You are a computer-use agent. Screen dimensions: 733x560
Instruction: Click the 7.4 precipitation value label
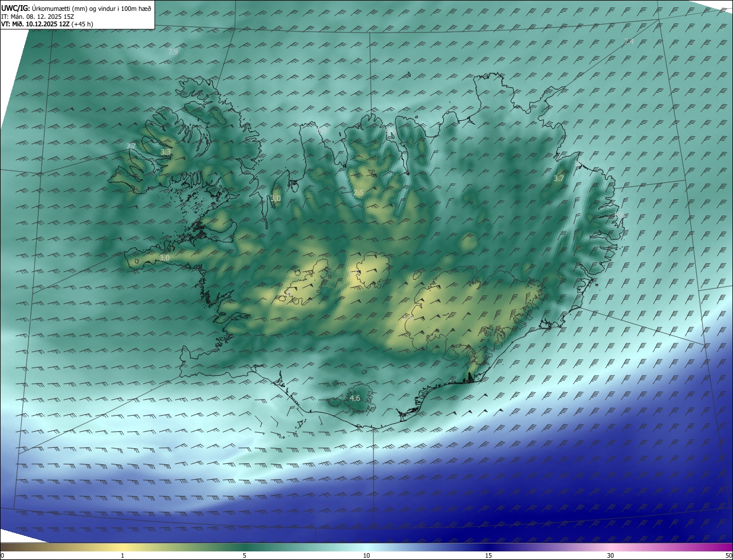(x=629, y=41)
